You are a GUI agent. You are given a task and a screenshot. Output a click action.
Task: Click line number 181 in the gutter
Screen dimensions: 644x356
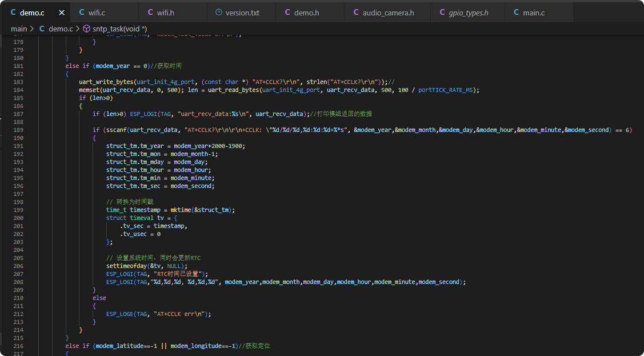click(18, 66)
